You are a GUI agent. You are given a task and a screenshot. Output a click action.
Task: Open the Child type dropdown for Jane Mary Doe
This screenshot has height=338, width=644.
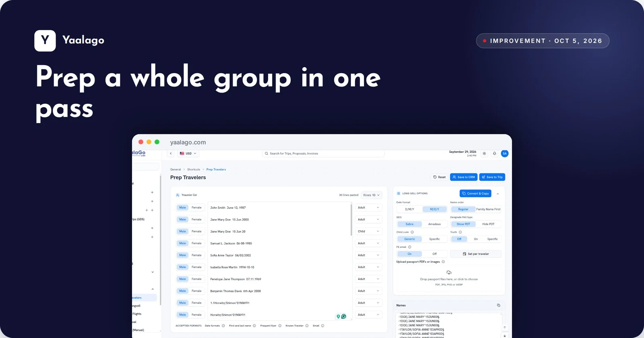click(x=369, y=231)
